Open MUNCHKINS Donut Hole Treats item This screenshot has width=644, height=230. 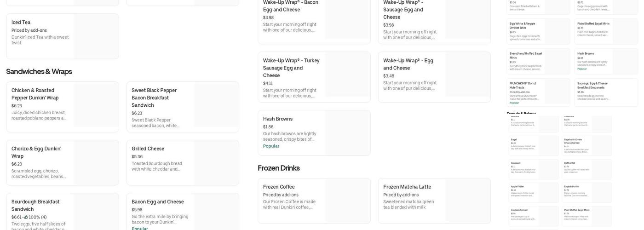pyautogui.click(x=538, y=92)
